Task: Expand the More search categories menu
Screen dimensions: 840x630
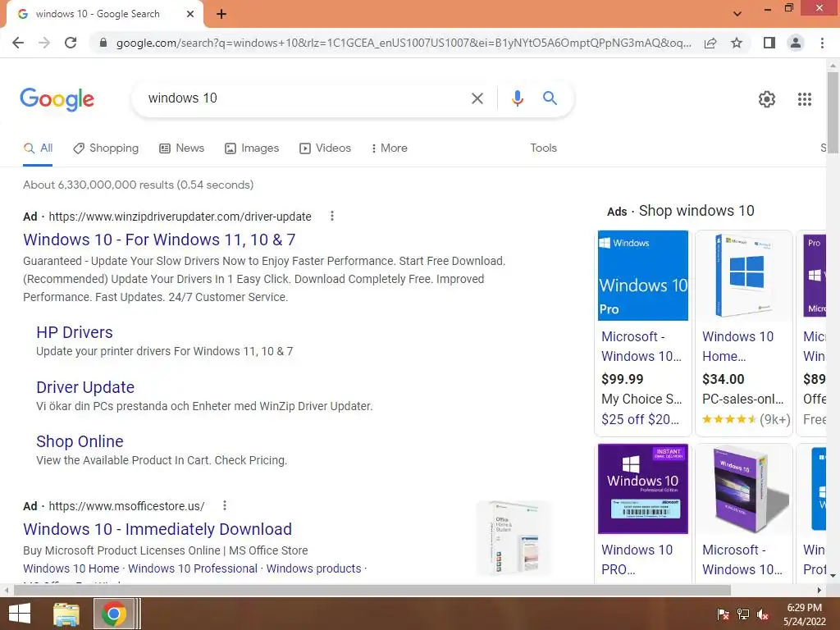Action: (390, 148)
